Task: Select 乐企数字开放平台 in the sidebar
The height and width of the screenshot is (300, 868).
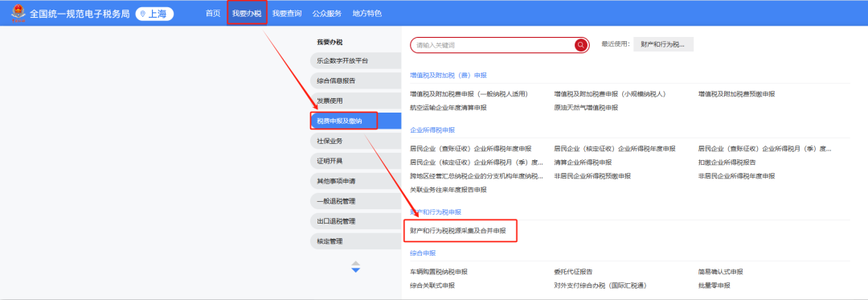Action: click(355, 61)
